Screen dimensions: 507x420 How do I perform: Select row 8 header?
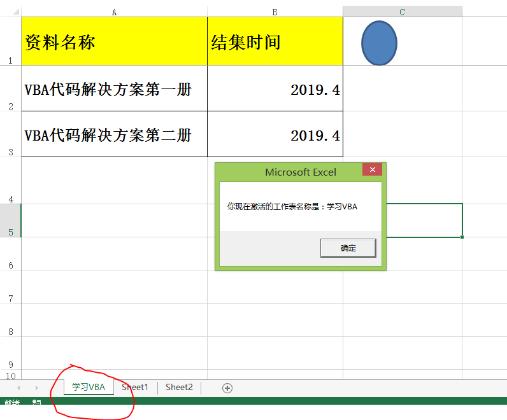[10, 320]
